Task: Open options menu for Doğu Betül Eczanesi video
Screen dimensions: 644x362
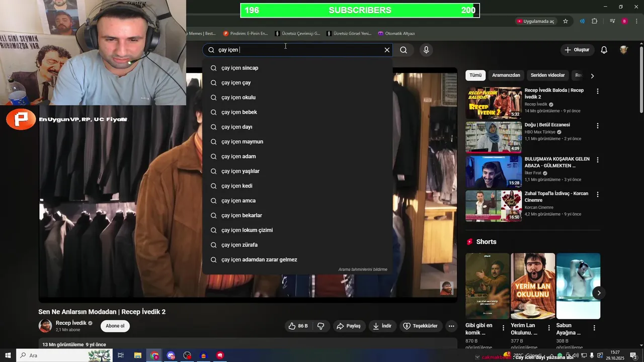Action: pos(598,126)
